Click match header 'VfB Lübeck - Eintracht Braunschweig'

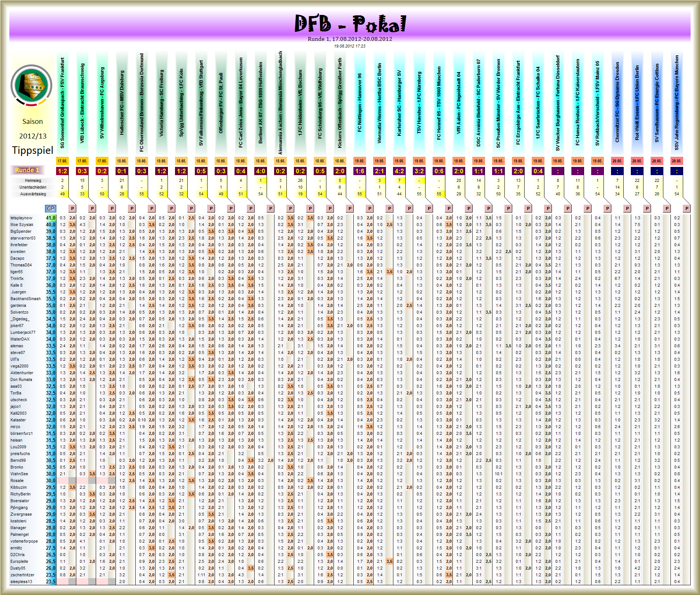pyautogui.click(x=82, y=103)
